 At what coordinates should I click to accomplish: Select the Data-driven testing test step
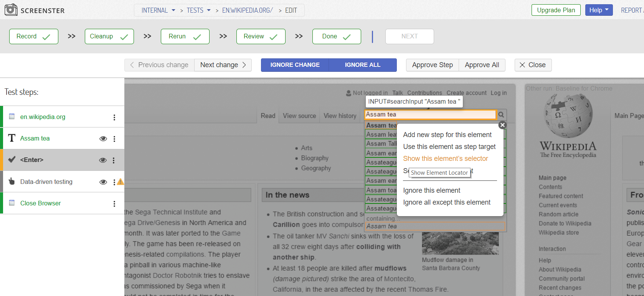[x=62, y=182]
